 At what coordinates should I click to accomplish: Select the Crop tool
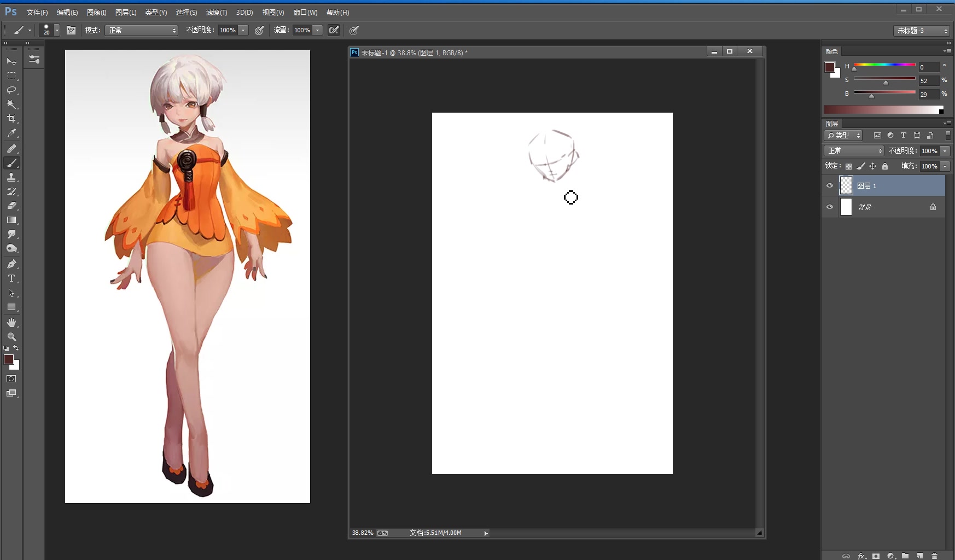click(x=11, y=119)
